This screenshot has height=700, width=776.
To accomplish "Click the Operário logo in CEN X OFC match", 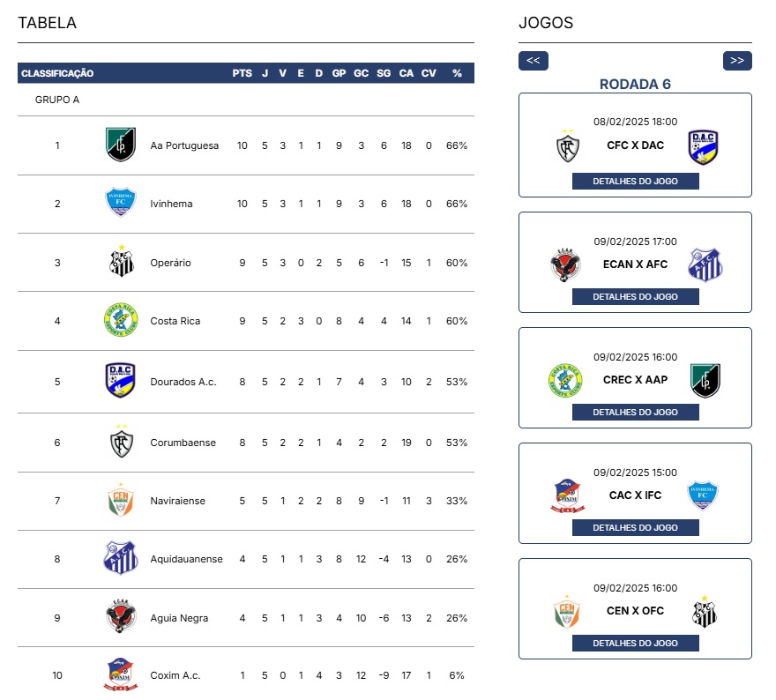I will [x=705, y=612].
